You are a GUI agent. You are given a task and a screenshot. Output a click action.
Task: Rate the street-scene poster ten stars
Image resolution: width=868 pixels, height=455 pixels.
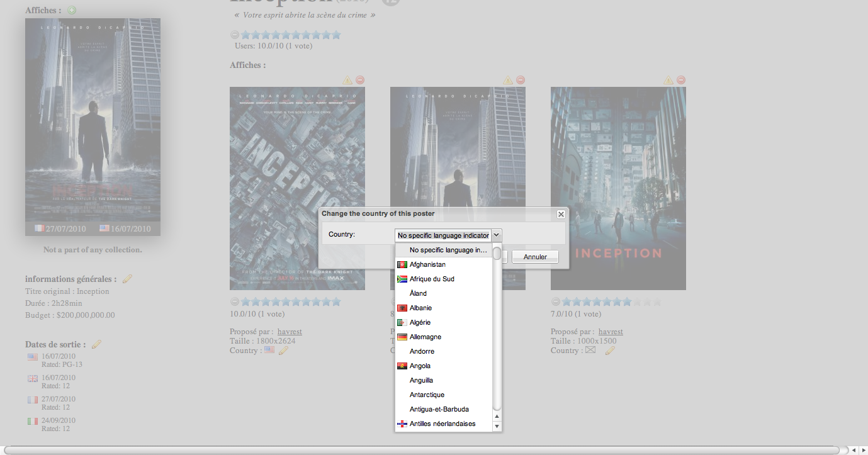pos(657,301)
